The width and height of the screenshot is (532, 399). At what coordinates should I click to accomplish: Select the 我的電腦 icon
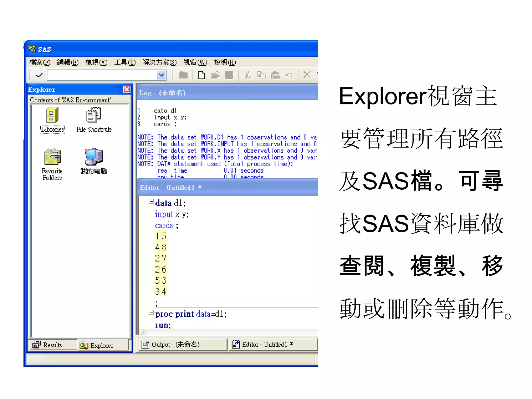coord(94,161)
